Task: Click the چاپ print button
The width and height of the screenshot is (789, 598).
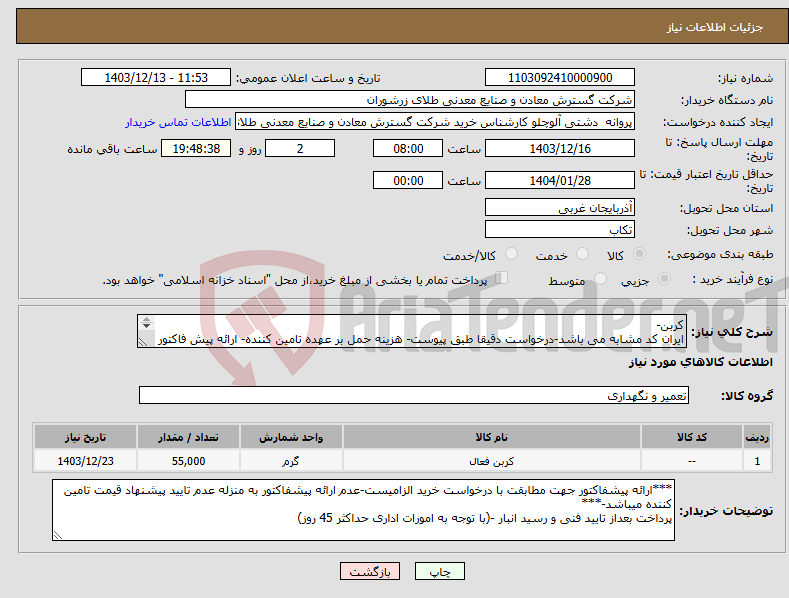Action: 439,572
